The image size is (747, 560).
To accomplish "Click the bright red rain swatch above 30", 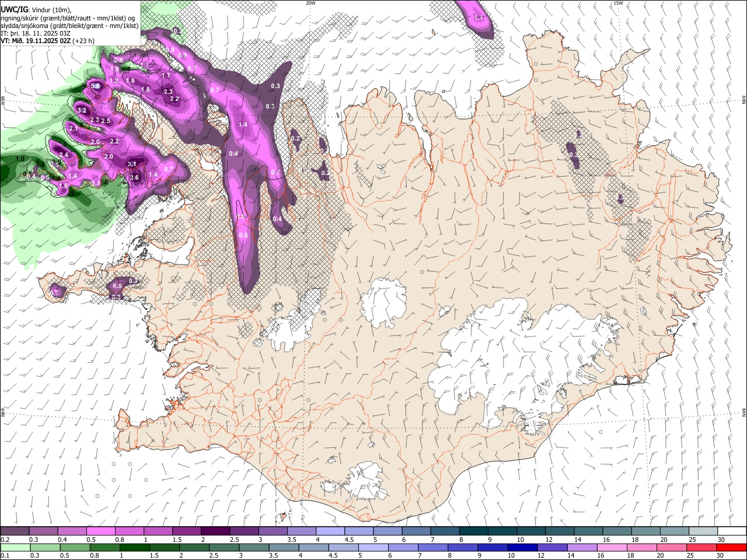I will click(x=731, y=547).
